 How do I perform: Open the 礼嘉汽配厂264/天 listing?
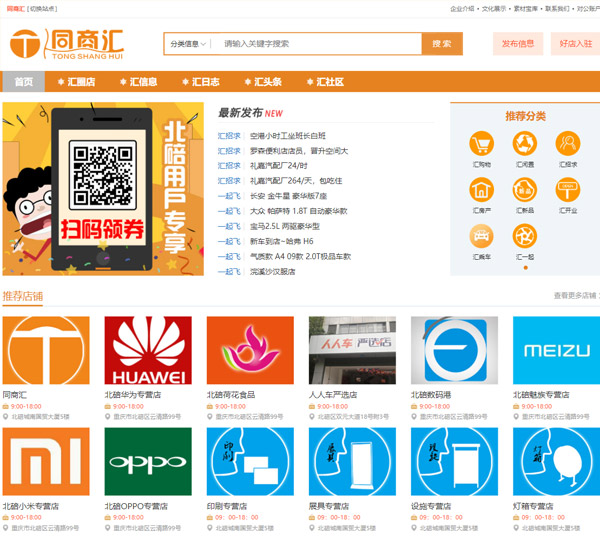pyautogui.click(x=296, y=181)
